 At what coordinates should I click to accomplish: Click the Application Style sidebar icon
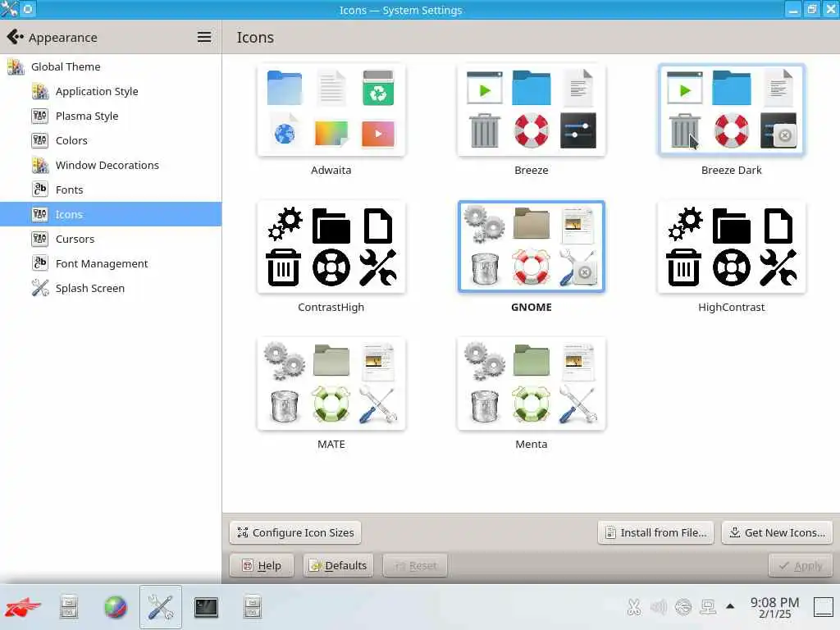click(40, 92)
